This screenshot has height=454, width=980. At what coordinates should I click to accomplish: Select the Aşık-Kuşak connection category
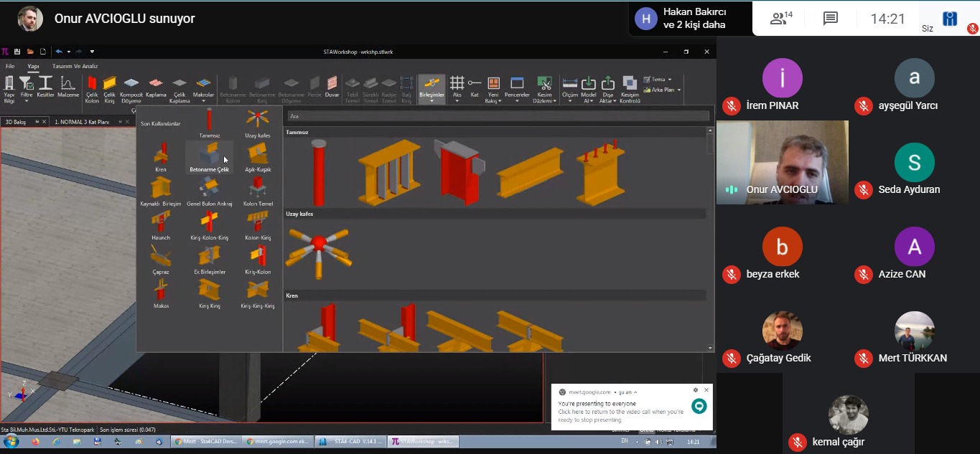[x=258, y=158]
